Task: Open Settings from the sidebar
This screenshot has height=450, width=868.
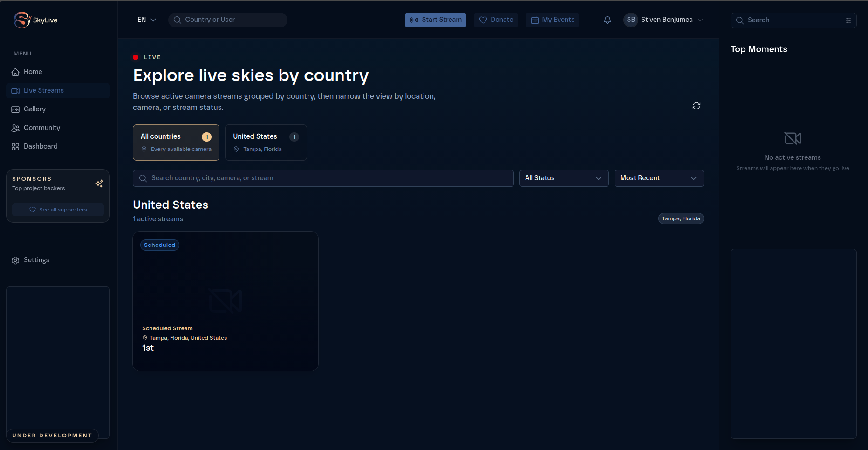Action: coord(58,260)
